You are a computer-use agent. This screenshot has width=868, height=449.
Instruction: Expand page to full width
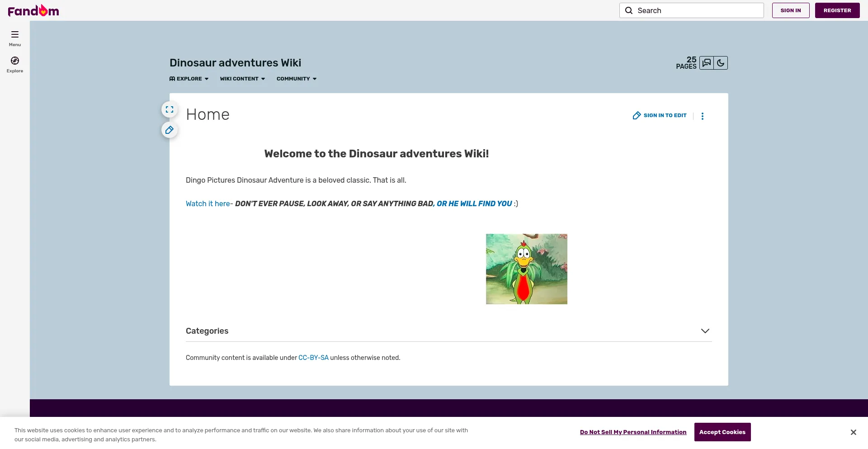click(170, 109)
